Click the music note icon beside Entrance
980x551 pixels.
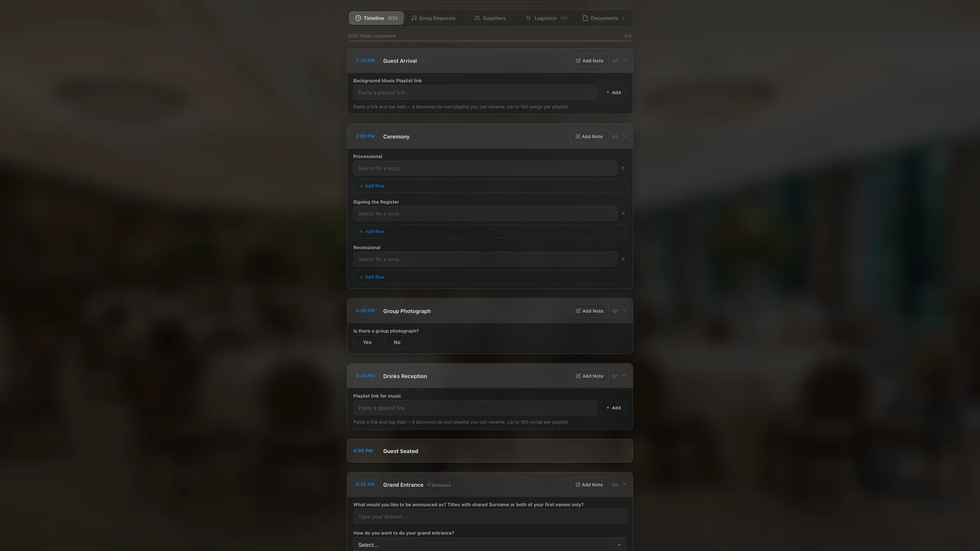pos(429,484)
